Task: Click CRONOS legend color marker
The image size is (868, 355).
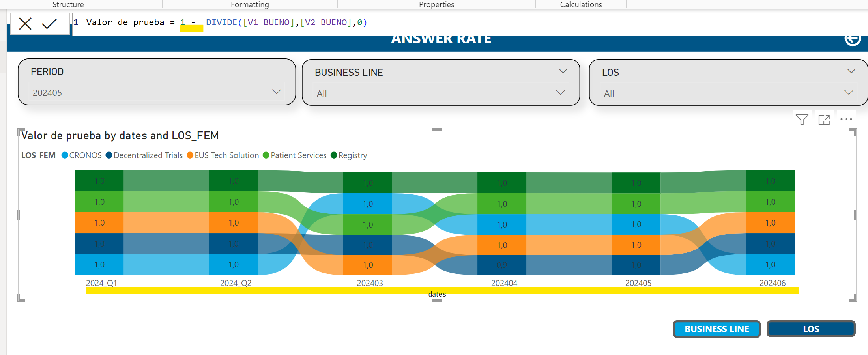Action: (x=65, y=155)
